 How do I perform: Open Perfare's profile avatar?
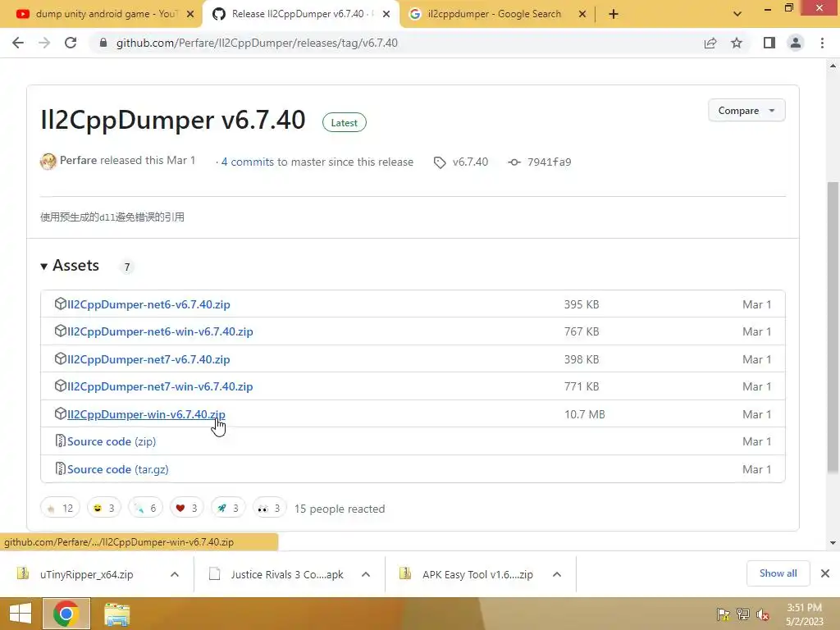tap(48, 162)
